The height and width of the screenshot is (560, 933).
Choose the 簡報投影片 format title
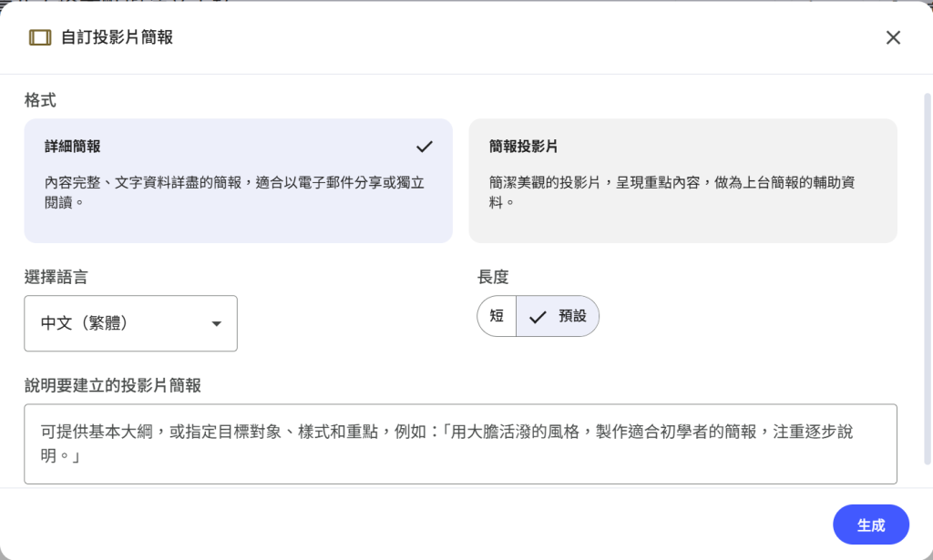click(x=523, y=147)
